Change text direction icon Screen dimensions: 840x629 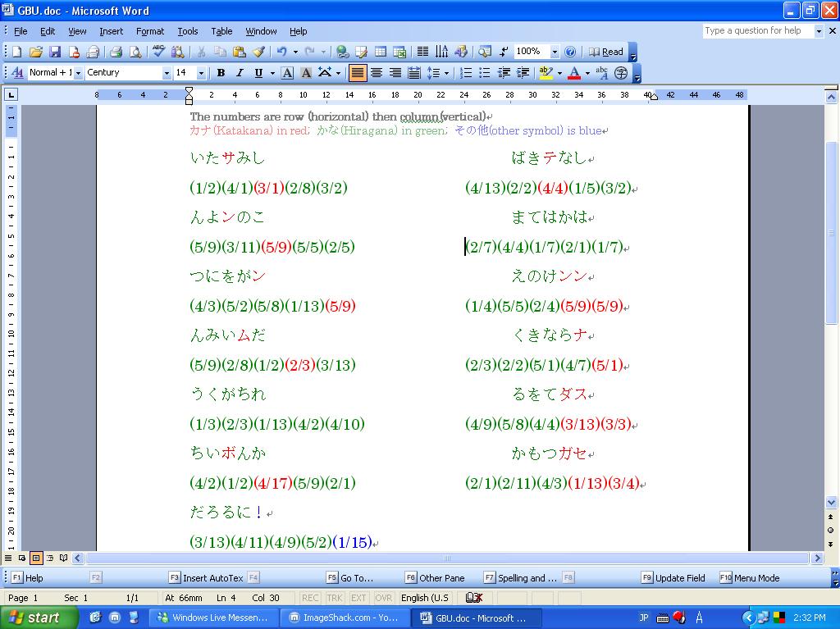pos(441,52)
